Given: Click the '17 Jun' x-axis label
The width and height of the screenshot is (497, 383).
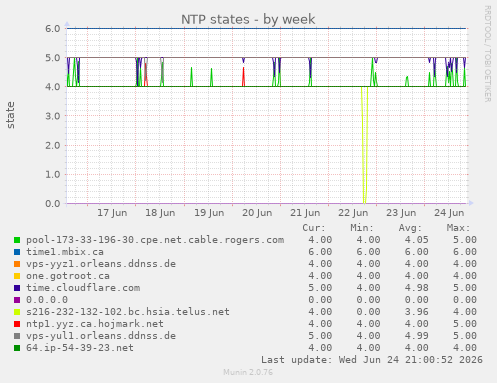Looking at the screenshot, I should click(112, 213).
